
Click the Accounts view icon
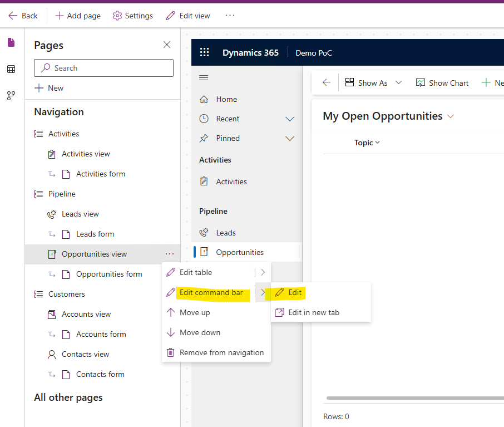click(52, 315)
